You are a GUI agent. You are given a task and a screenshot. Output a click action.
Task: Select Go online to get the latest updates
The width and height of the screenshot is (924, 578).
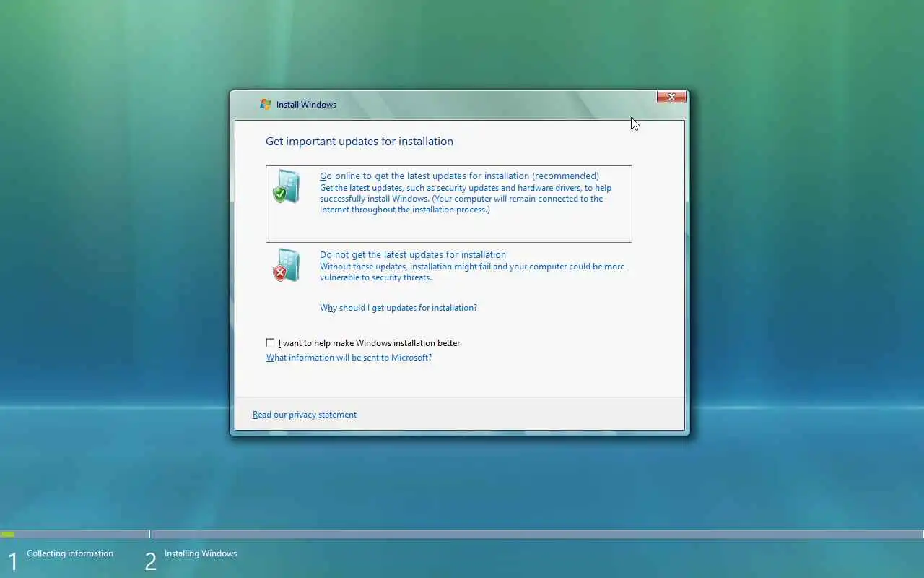pyautogui.click(x=459, y=176)
